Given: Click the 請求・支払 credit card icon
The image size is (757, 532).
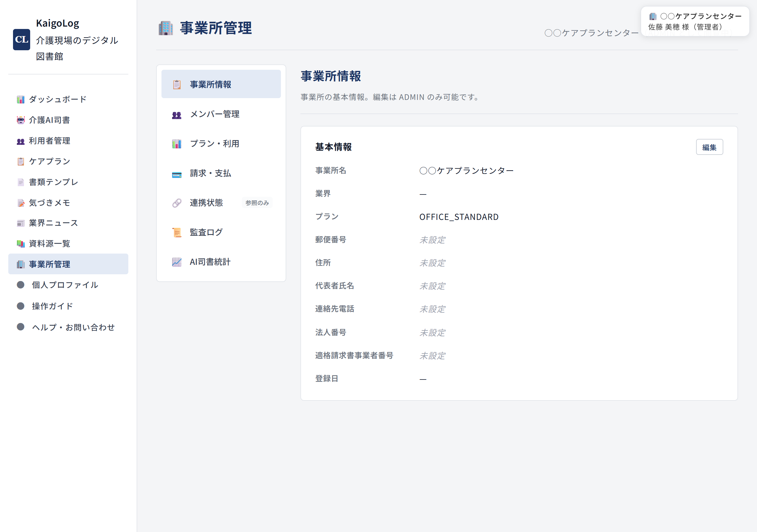Looking at the screenshot, I should tap(177, 175).
